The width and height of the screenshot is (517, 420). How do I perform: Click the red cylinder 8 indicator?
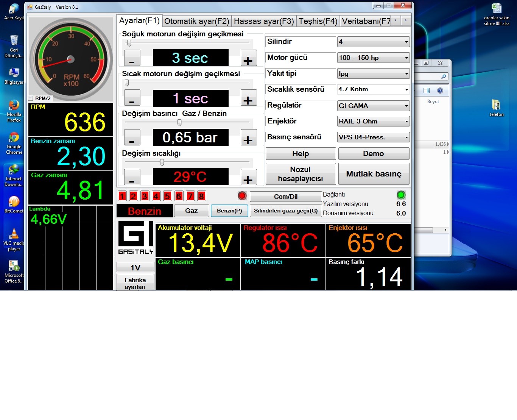point(201,196)
